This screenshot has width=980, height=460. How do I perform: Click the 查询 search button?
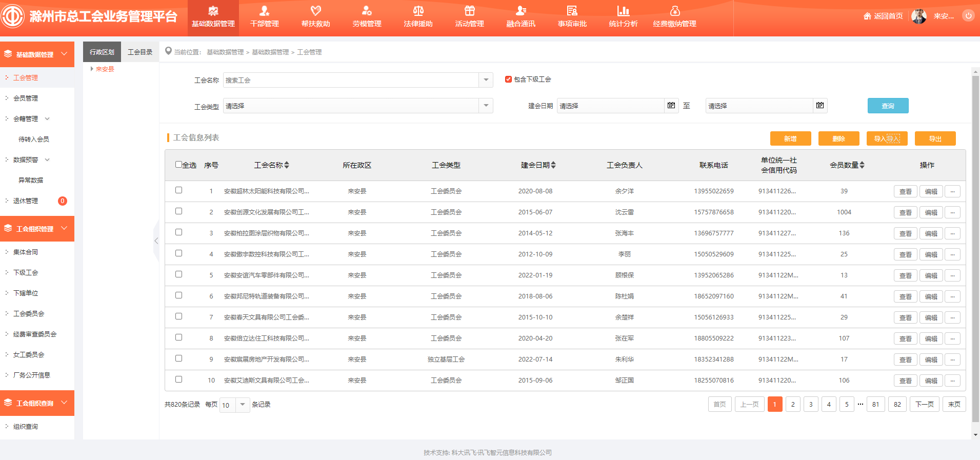[x=888, y=106]
